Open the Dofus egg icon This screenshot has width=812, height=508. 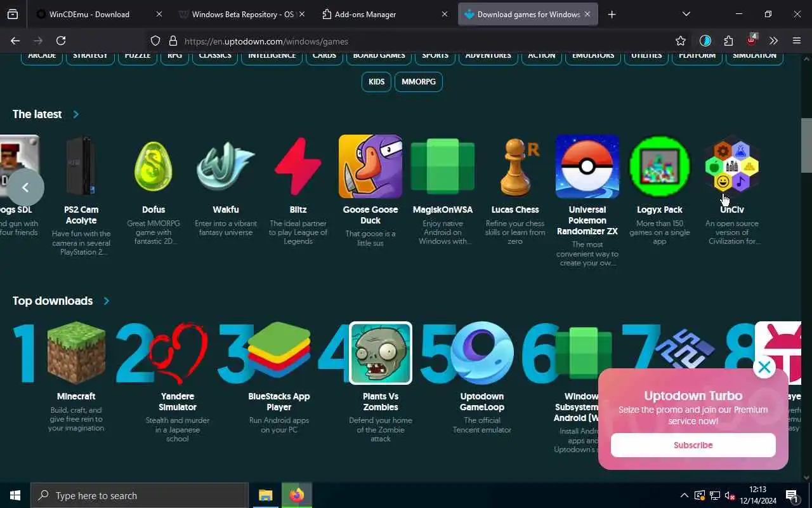pos(154,166)
